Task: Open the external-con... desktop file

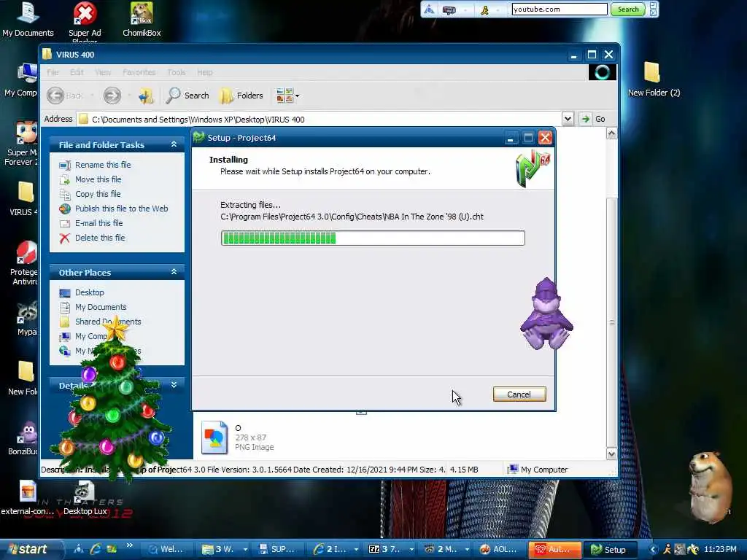Action: 28,498
